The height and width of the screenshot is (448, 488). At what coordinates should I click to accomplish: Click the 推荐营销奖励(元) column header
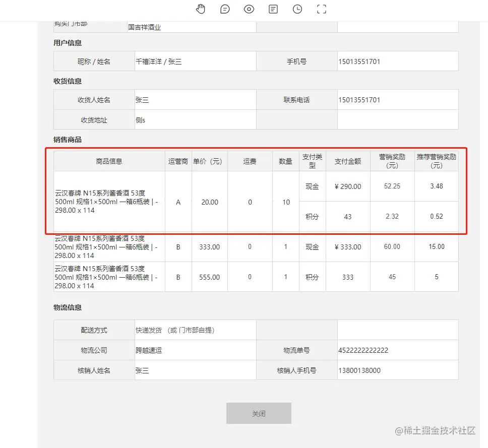(437, 161)
